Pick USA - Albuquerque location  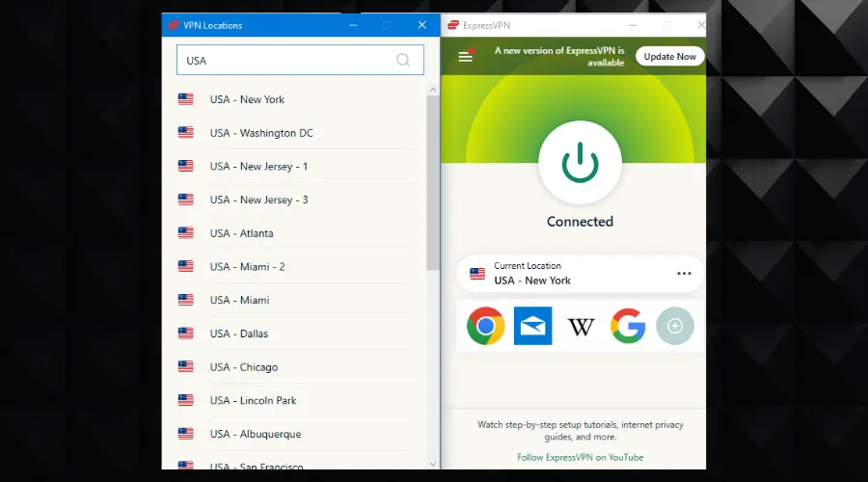pos(295,434)
